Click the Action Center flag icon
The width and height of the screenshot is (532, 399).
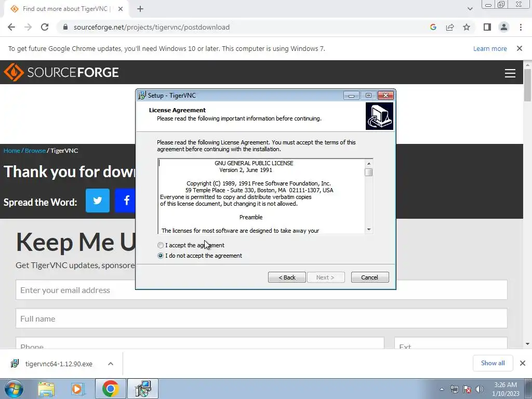coord(467,389)
